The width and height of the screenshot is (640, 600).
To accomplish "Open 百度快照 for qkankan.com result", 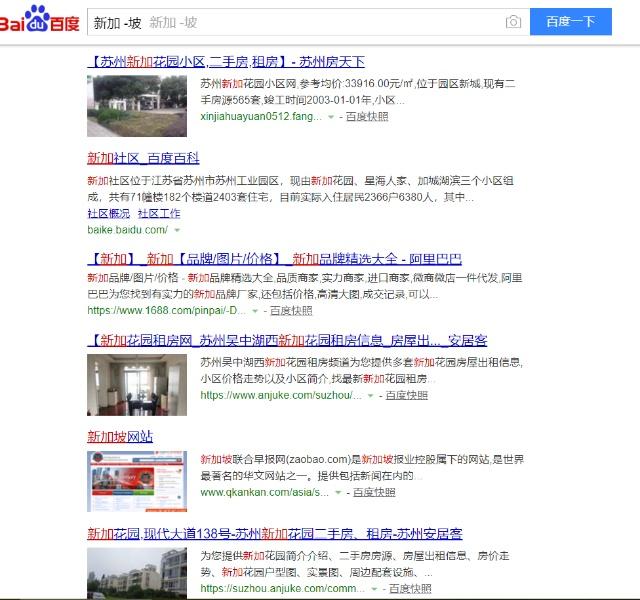I will point(374,492).
